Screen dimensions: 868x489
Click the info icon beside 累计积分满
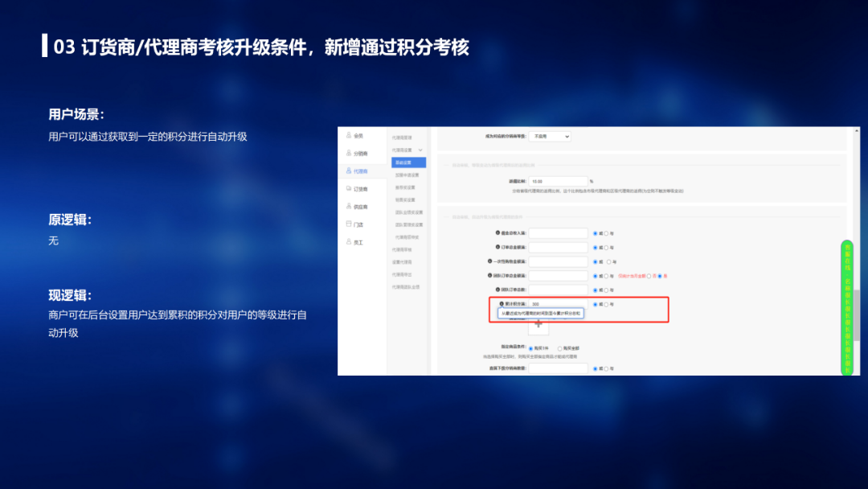tap(502, 305)
